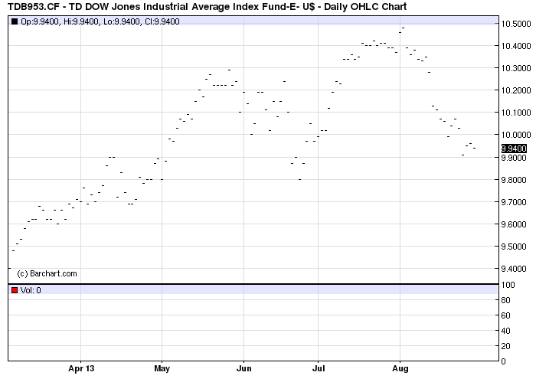
Task: Click the 'May' date axis label
Action: click(162, 368)
